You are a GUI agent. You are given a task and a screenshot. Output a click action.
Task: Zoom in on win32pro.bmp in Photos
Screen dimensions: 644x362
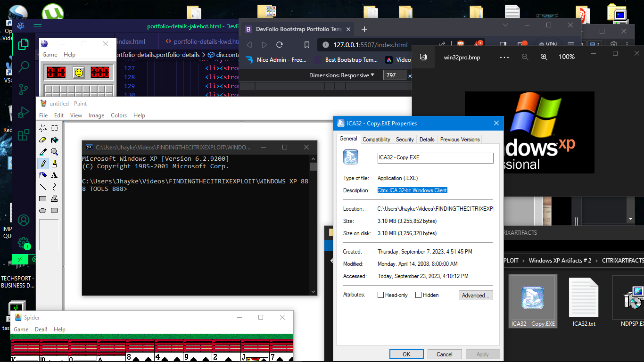pyautogui.click(x=544, y=57)
